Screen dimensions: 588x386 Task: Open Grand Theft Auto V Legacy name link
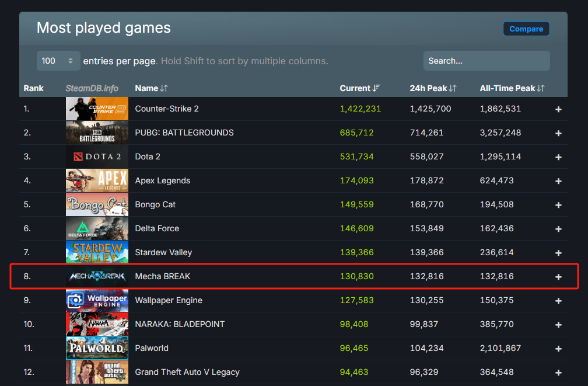(x=187, y=372)
